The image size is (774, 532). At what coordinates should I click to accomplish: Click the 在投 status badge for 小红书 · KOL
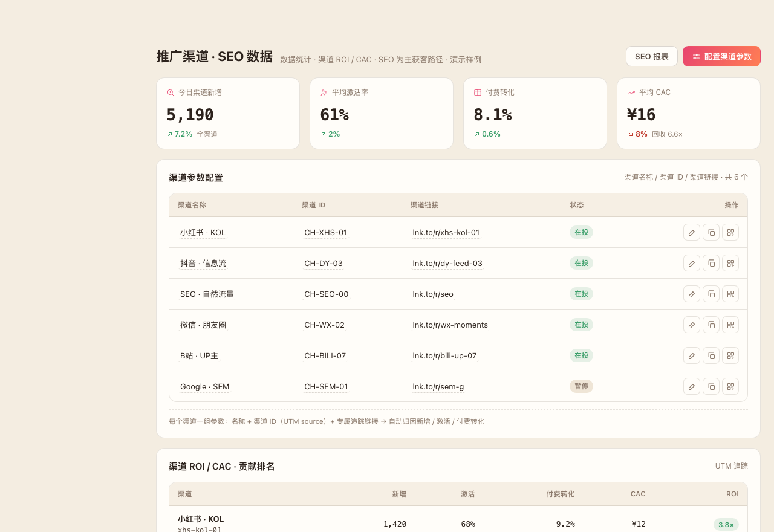click(581, 232)
